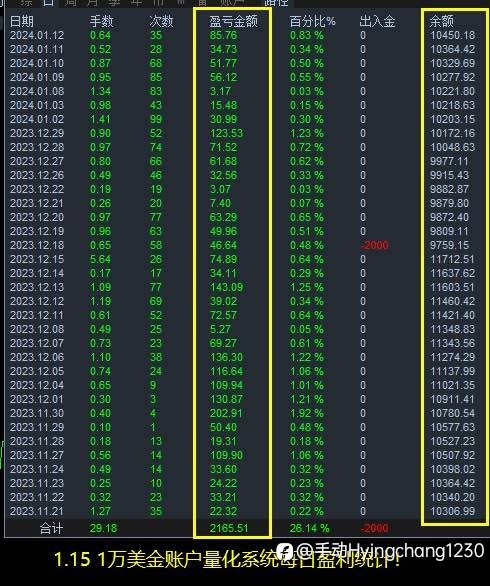Click the 次数 column header
Screen dimensions: 490x586
[x=161, y=21]
